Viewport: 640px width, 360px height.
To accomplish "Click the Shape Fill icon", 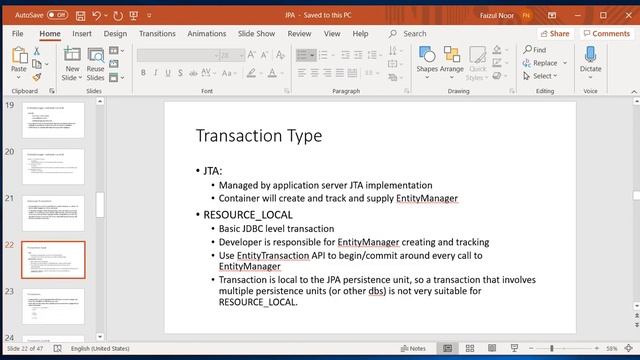I will [x=497, y=50].
